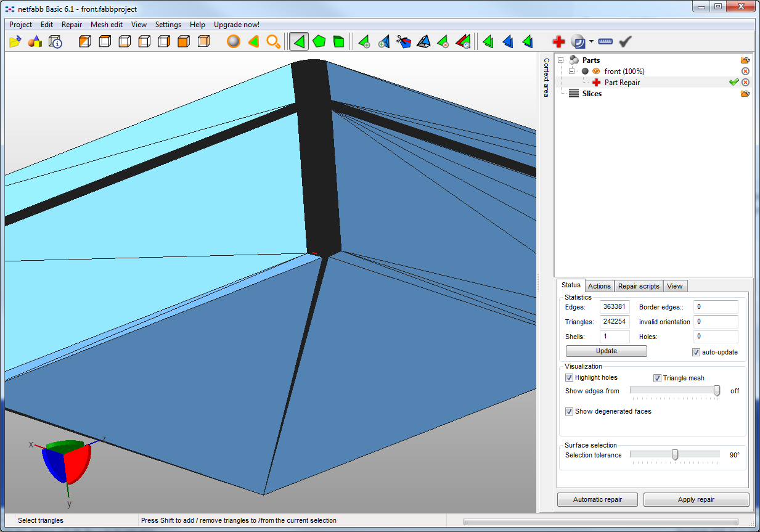Switch to the Repair scripts tab
The width and height of the screenshot is (760, 532).
(x=639, y=286)
